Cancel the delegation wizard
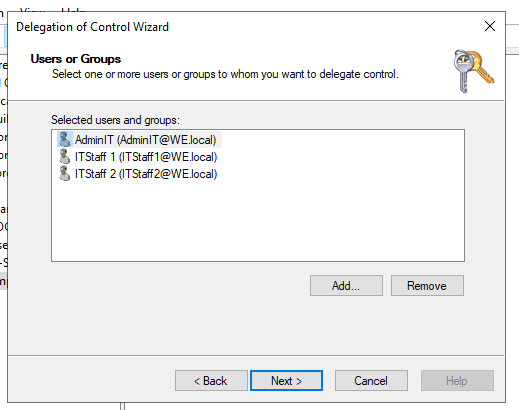 [x=371, y=381]
